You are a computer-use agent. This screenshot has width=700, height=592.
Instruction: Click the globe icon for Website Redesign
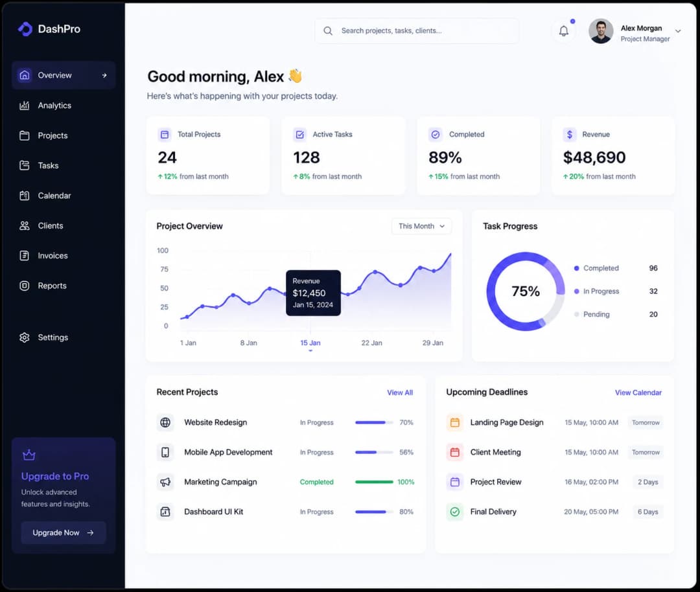coord(165,422)
